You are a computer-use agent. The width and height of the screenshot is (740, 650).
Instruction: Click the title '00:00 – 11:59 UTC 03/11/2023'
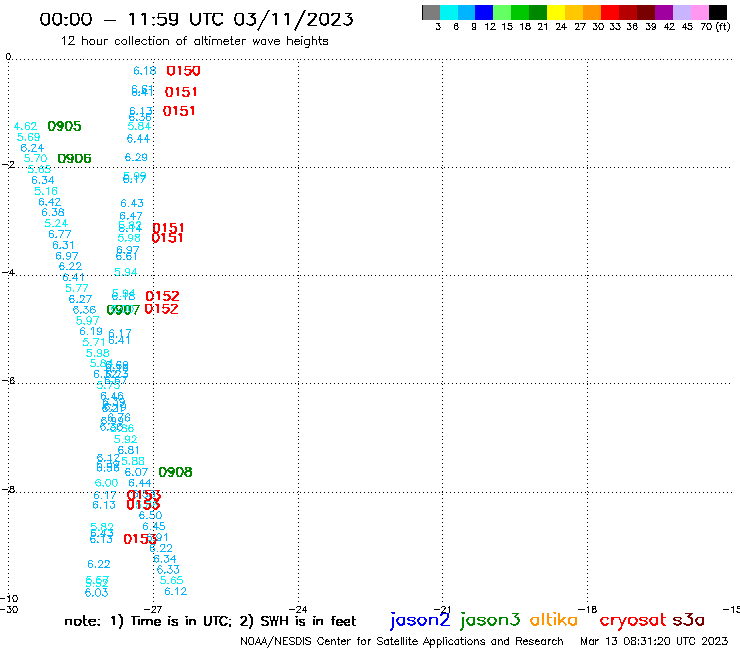tap(196, 19)
